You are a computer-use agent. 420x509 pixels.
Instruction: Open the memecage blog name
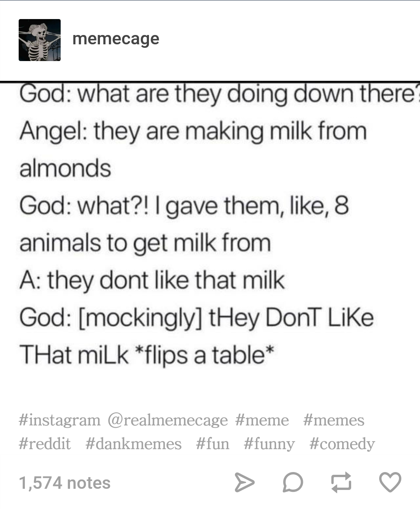pyautogui.click(x=115, y=39)
